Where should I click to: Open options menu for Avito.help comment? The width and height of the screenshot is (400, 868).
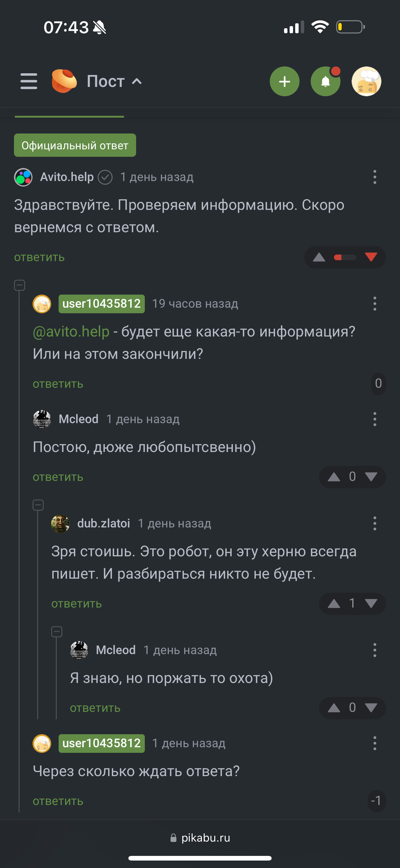[x=374, y=177]
